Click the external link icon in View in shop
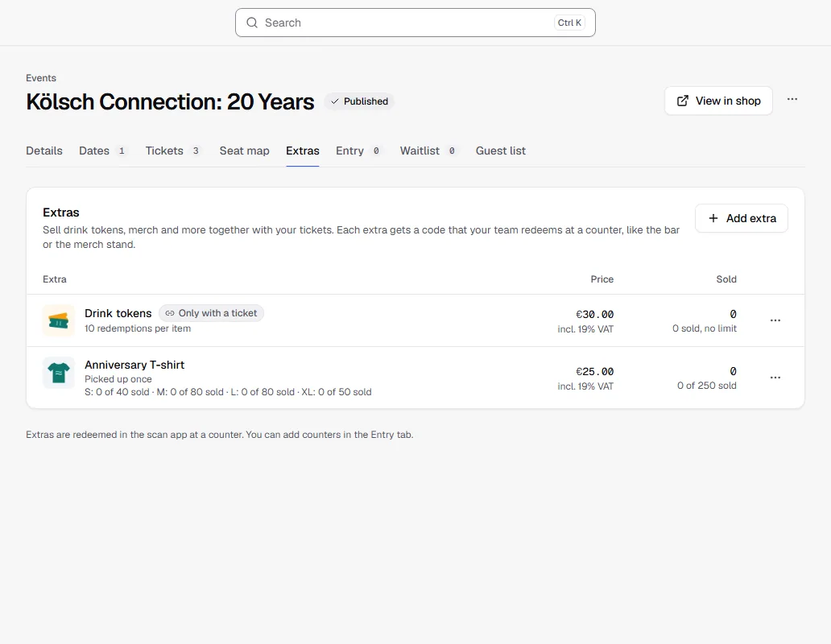831x644 pixels. pyautogui.click(x=683, y=101)
